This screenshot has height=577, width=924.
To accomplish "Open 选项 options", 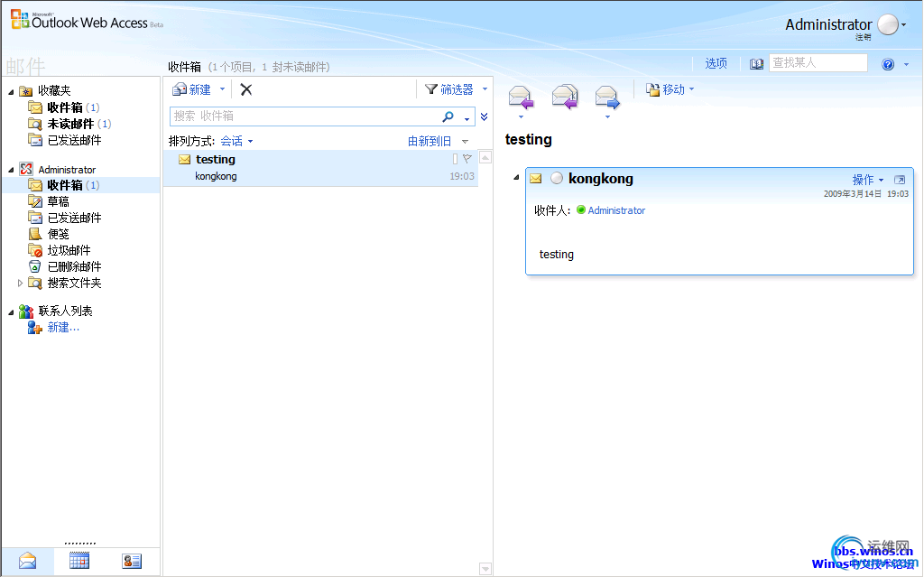I will click(716, 63).
